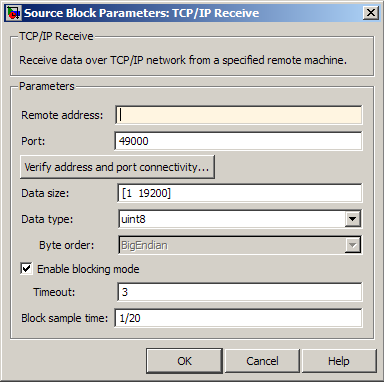Click the Enable blocking mode label text
Image resolution: width=384 pixels, height=382 pixels.
[88, 269]
